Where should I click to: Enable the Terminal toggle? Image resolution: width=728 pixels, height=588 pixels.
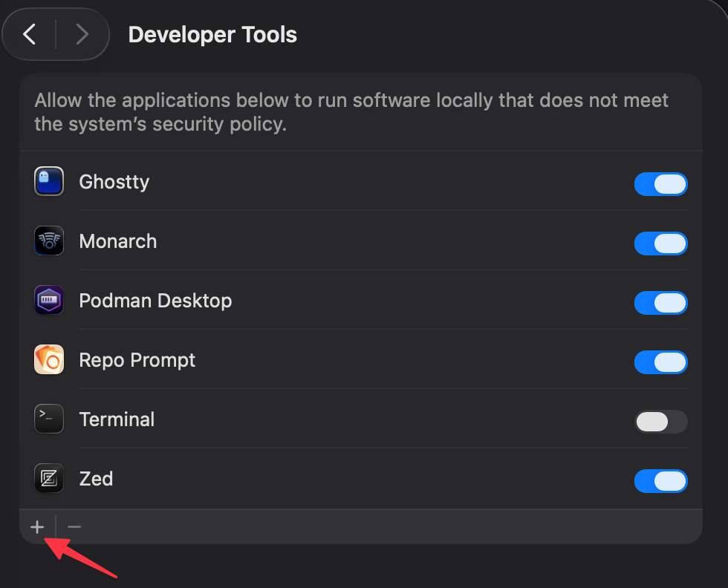click(660, 422)
